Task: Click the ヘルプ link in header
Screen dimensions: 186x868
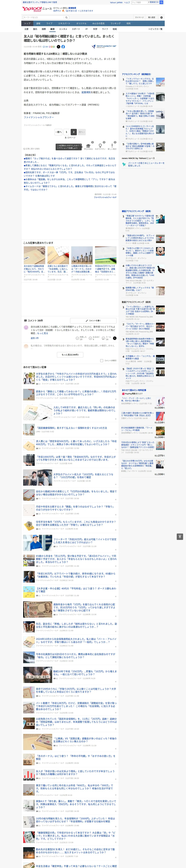Action: 127,2
